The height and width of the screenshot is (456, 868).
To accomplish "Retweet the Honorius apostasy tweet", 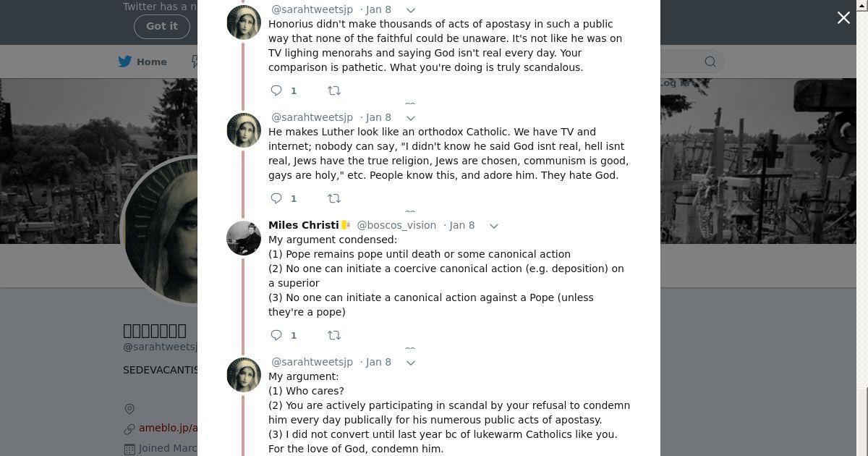I will tap(334, 90).
